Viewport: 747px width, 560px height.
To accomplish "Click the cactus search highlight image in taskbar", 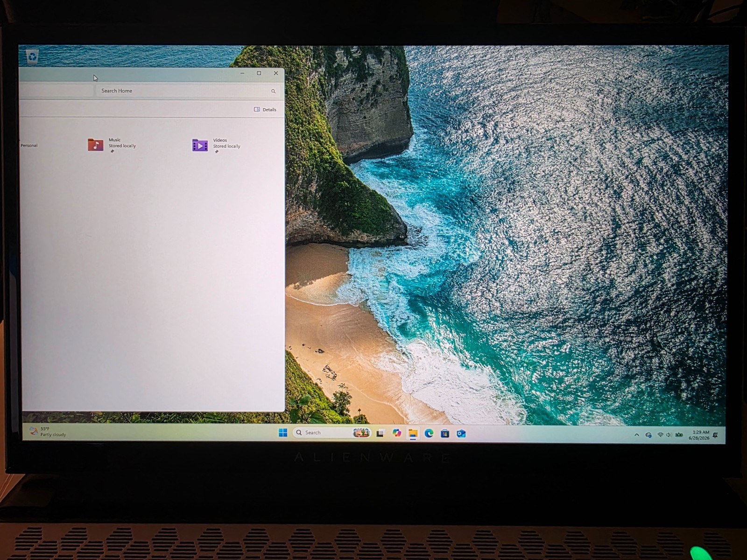I will (x=361, y=433).
